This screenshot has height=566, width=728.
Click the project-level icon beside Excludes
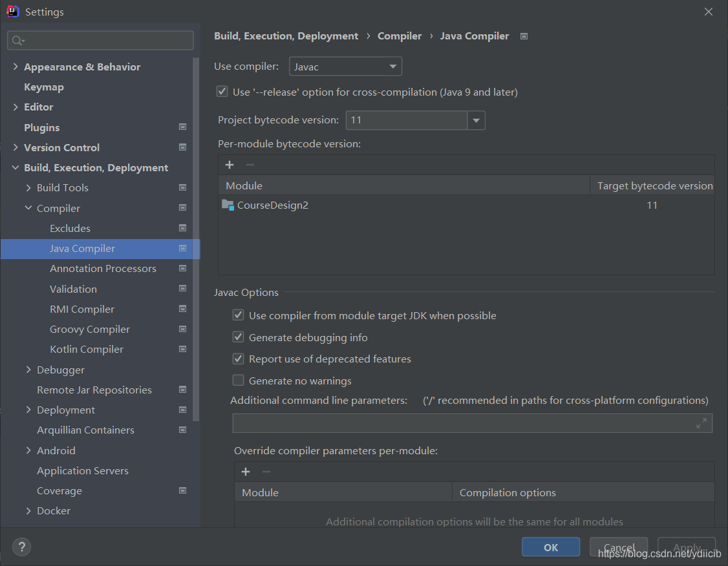tap(182, 228)
